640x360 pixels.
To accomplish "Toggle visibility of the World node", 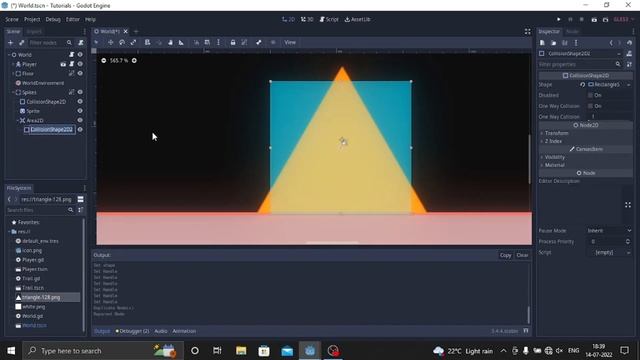I will pyautogui.click(x=80, y=55).
